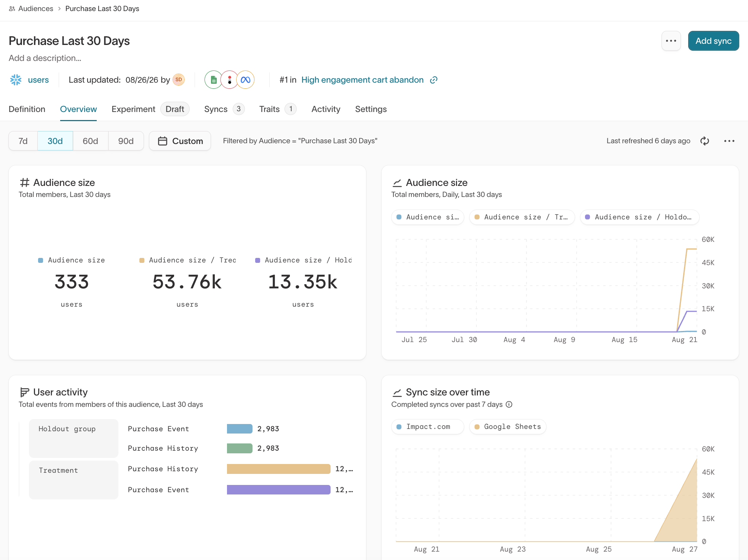Viewport: 748px width, 560px height.
Task: Open the Impact destination icon with red dots
Action: coord(229,80)
